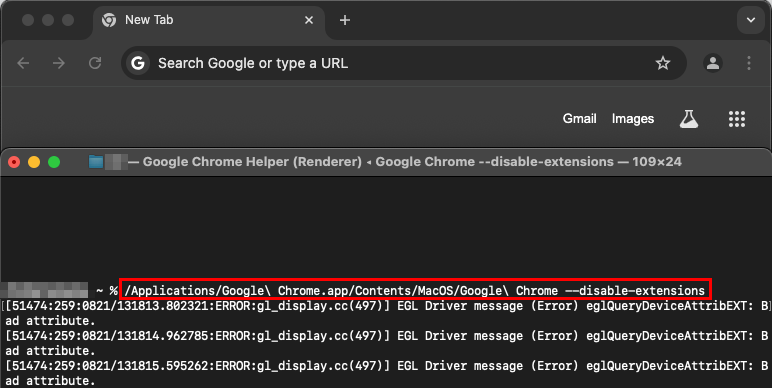
Task: Open the Images link
Action: point(633,119)
